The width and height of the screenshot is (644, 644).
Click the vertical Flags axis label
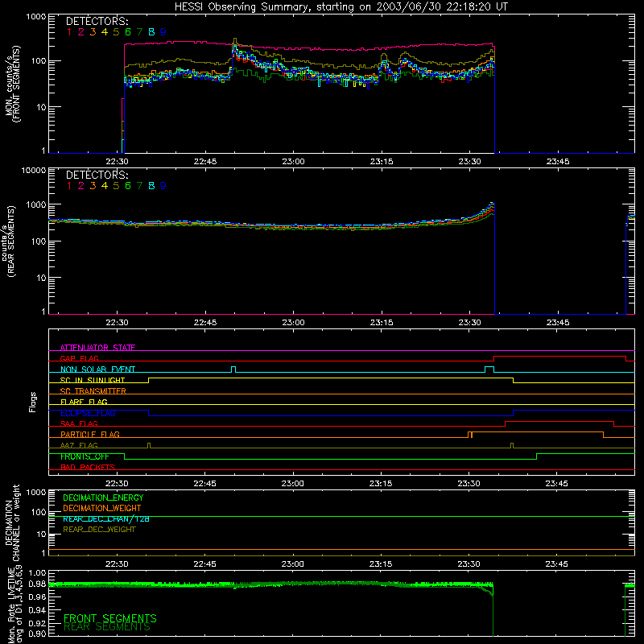point(33,402)
